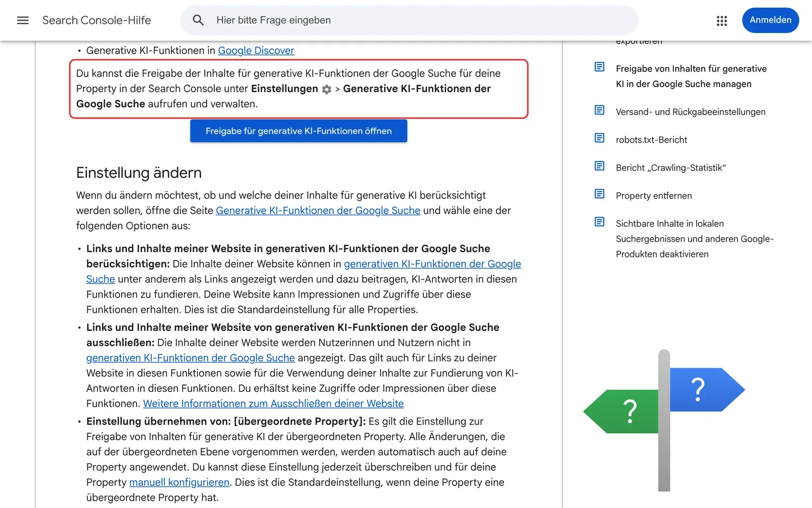Open Weitere Informationen zum Ausschließen link
The height and width of the screenshot is (508, 812).
pyautogui.click(x=273, y=403)
